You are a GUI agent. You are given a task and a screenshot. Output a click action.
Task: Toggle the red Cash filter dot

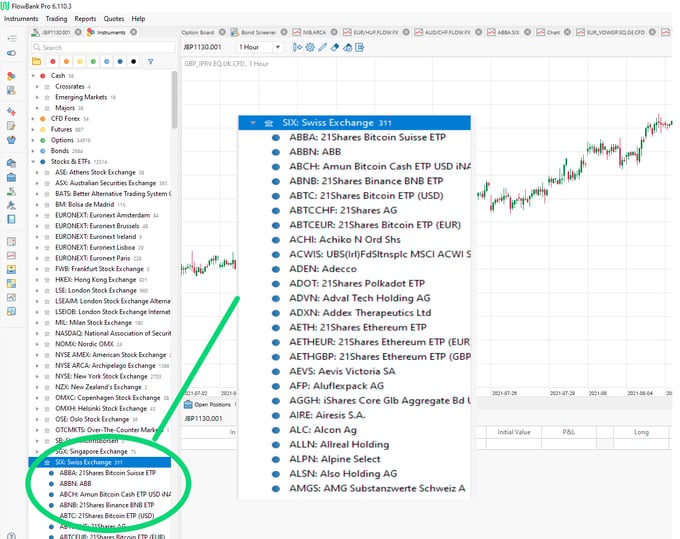[x=53, y=62]
